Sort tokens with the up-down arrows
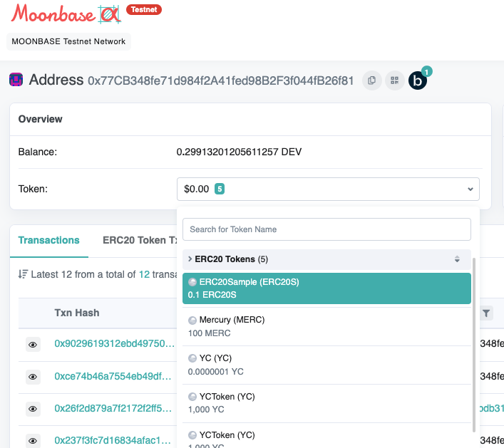The width and height of the screenshot is (504, 448). coord(457,259)
